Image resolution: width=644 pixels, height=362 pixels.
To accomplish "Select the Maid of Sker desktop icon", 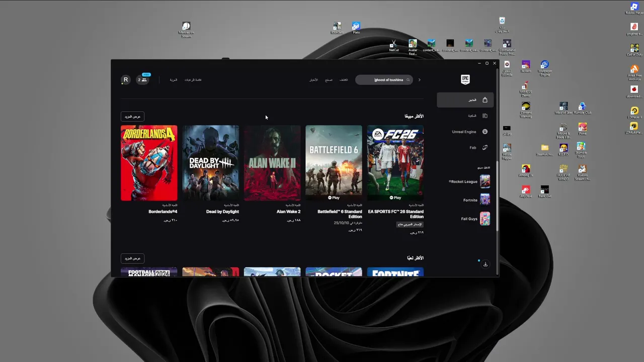I will coord(563,109).
